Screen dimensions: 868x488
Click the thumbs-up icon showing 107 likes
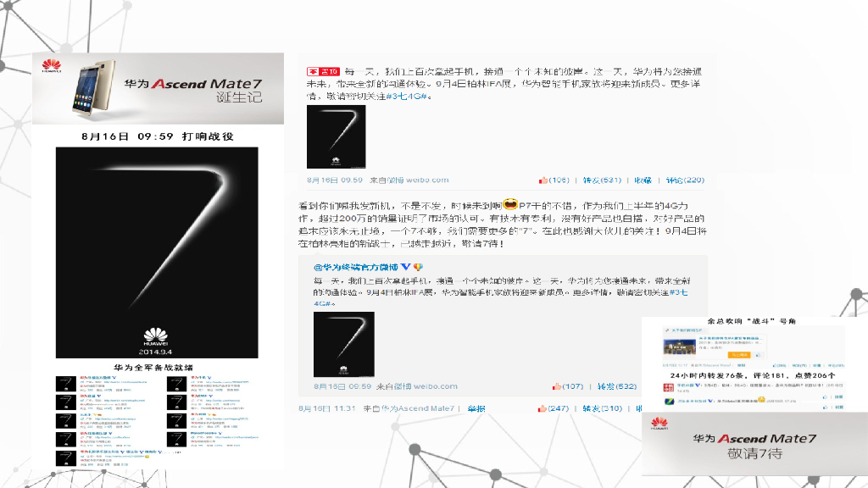[556, 386]
